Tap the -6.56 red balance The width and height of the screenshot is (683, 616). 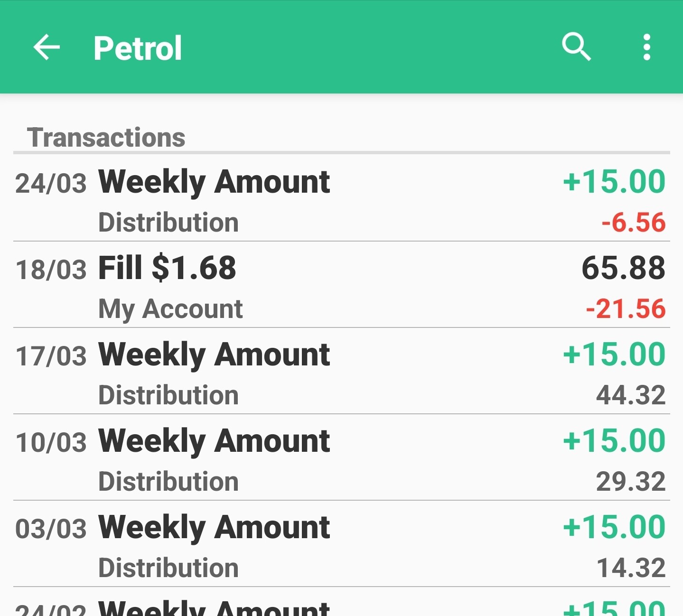[x=634, y=223]
